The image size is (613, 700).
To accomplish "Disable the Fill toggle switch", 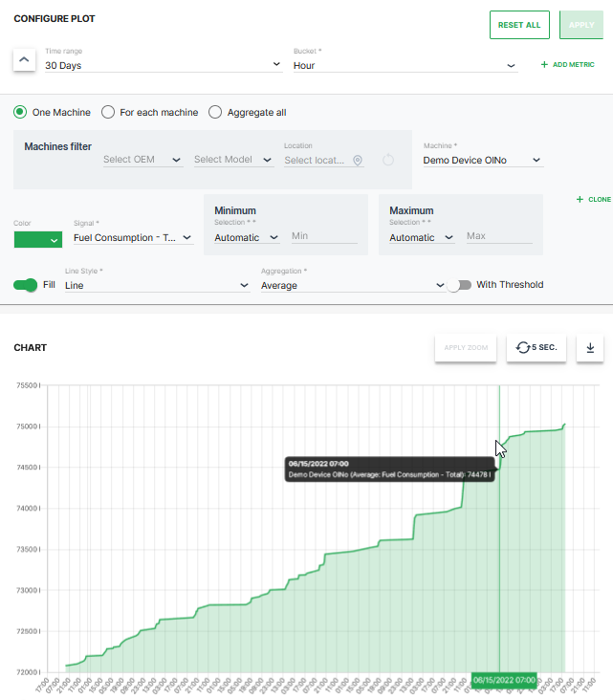I will (x=26, y=285).
